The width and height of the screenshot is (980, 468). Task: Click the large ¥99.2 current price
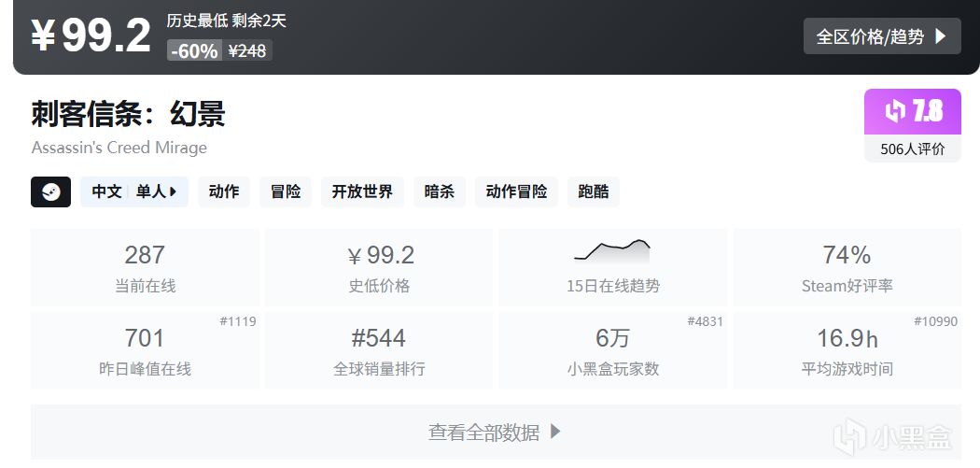[x=91, y=35]
